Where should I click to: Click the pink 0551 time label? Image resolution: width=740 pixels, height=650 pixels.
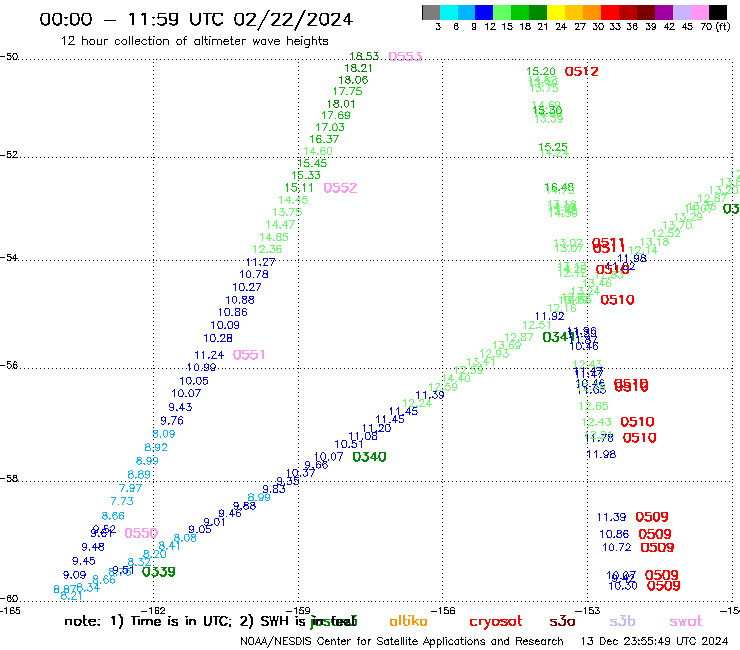249,355
